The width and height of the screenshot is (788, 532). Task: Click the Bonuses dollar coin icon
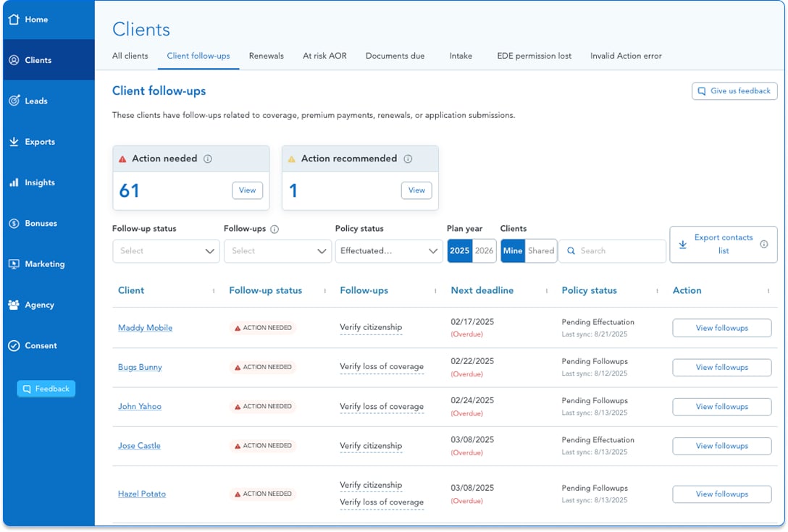tap(14, 224)
